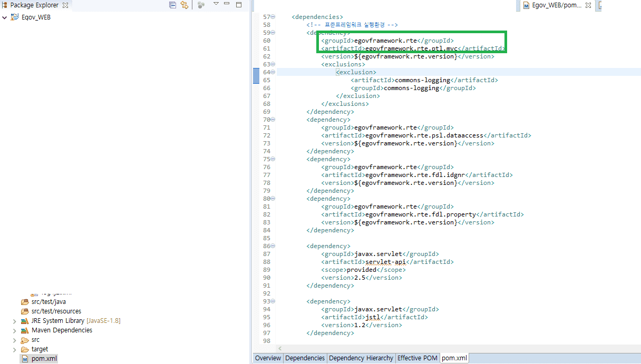
Task: Select src/test/java in Package Explorer
Action: 48,302
